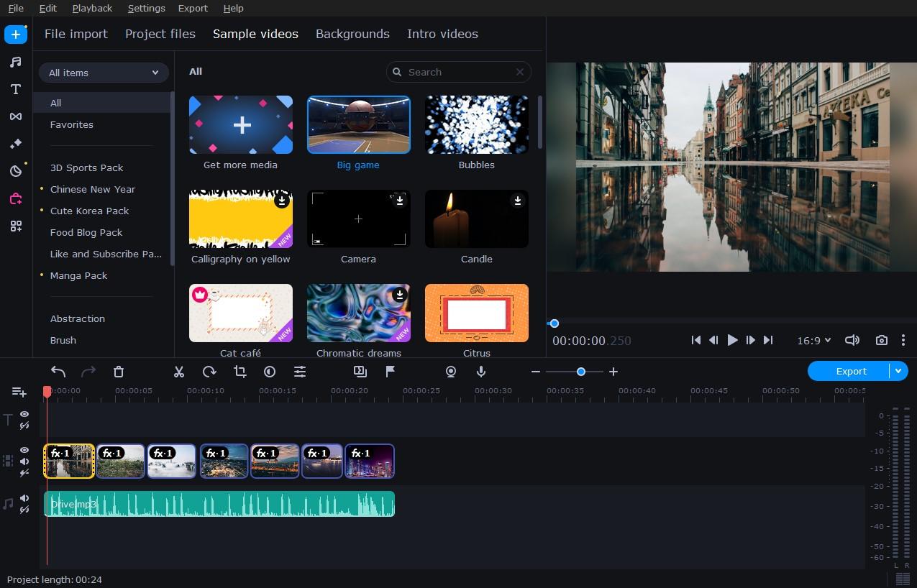Open the Color adjustments icon

pos(270,372)
